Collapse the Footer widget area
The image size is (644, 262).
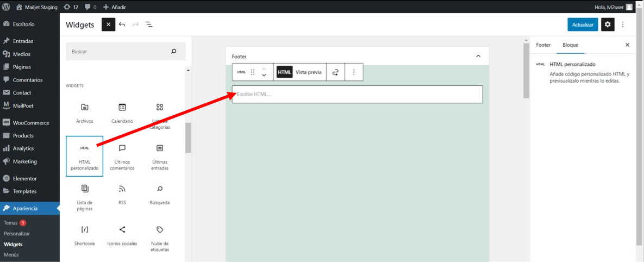point(478,57)
